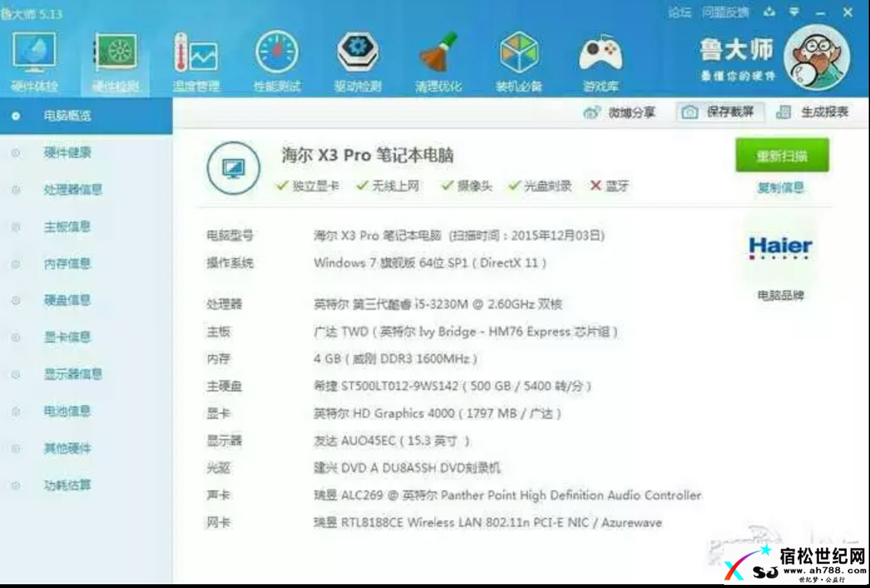The image size is (870, 588).
Task: Click the round monitor icon beside 海尔 X3 Pro
Action: click(x=234, y=168)
